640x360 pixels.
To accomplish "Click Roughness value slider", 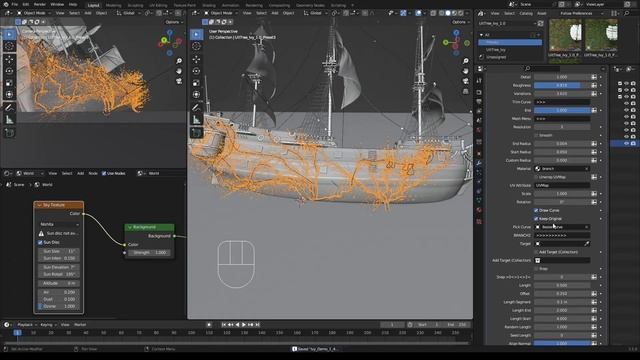I will coord(562,85).
